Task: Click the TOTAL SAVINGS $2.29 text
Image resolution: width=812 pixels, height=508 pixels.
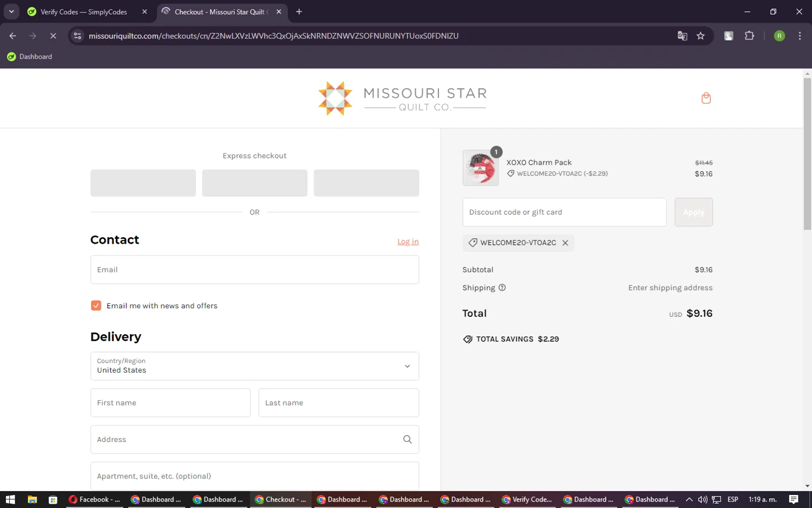Action: [x=518, y=339]
